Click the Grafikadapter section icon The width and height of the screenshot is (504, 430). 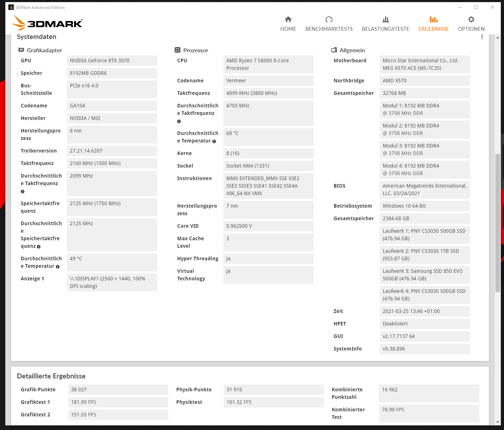coord(21,50)
